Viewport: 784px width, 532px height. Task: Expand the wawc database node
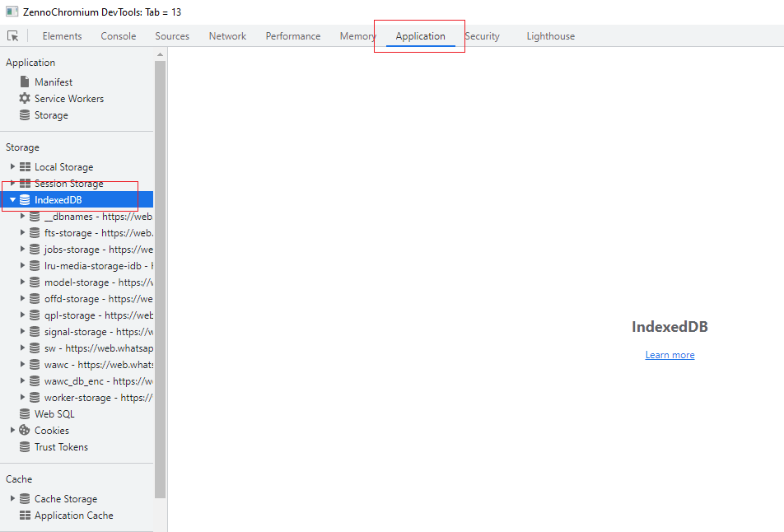coord(22,365)
